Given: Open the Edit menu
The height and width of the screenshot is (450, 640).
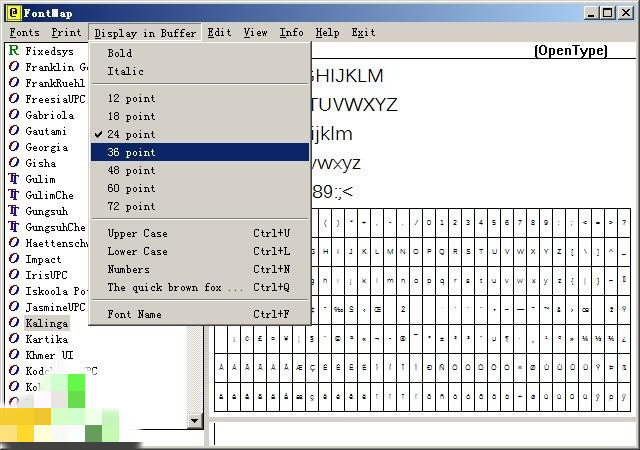Looking at the screenshot, I should pos(219,33).
